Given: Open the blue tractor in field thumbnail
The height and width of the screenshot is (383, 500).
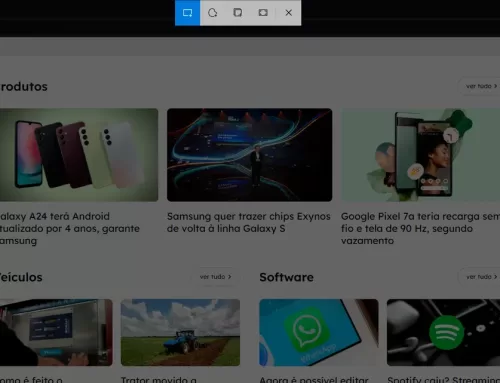Looking at the screenshot, I should pyautogui.click(x=180, y=332).
